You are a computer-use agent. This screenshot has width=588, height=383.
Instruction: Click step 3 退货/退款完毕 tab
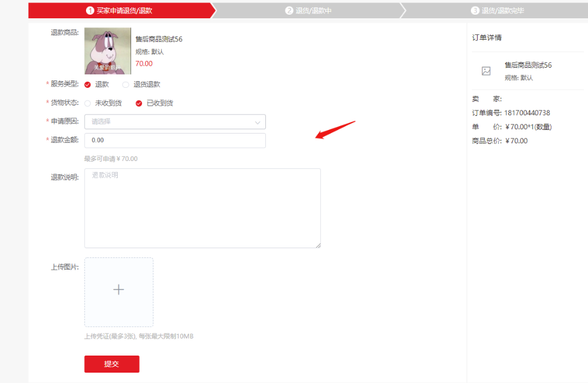497,10
